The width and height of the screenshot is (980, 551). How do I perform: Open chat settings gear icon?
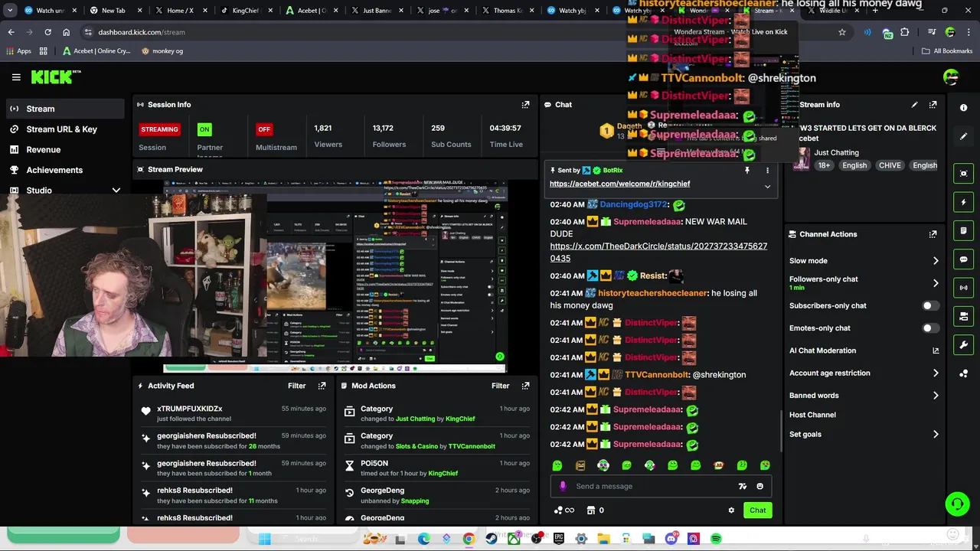[x=731, y=510]
